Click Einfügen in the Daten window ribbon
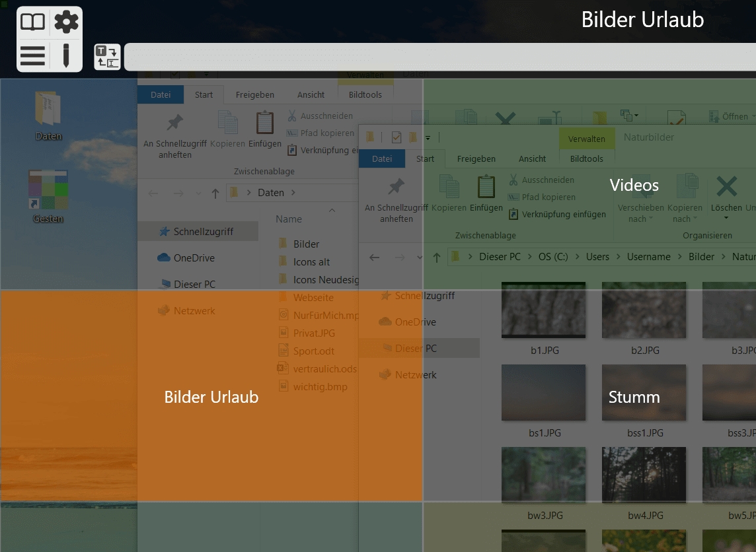Screen dimensions: 756x552 (265, 129)
